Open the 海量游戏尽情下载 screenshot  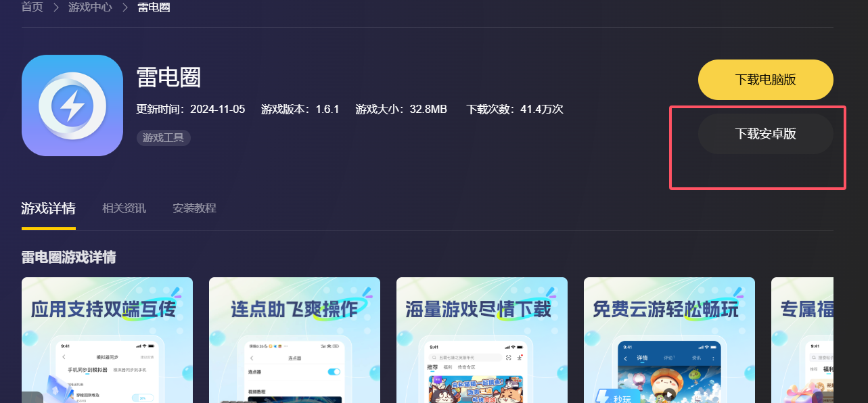coord(482,340)
